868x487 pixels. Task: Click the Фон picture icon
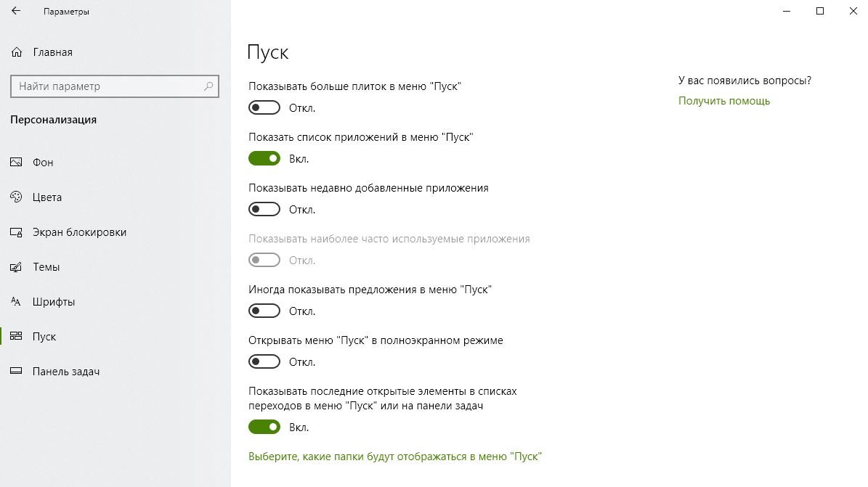[x=17, y=163]
